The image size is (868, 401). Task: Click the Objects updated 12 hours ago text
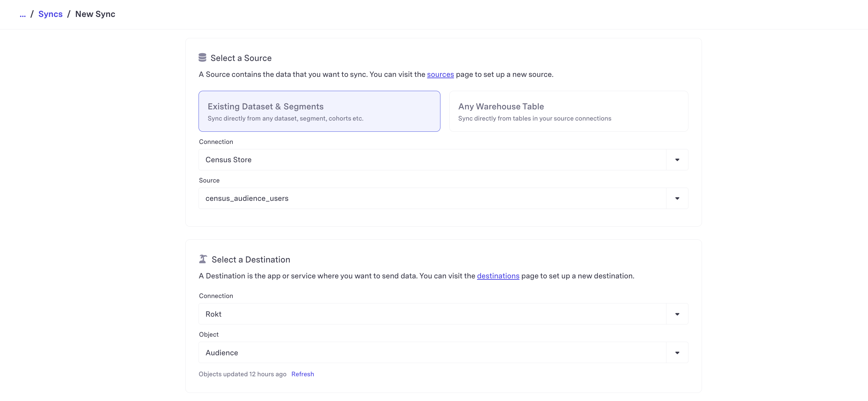242,374
